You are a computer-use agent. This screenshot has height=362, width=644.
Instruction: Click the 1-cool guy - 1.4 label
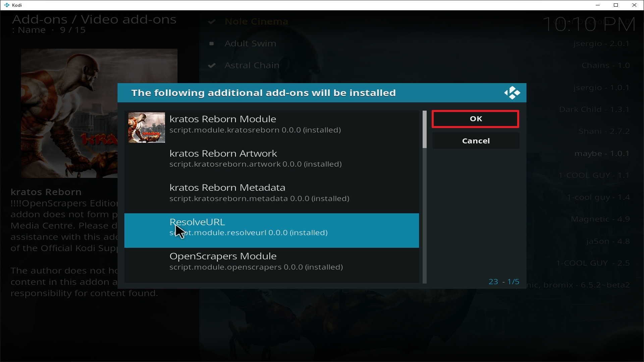598,197
